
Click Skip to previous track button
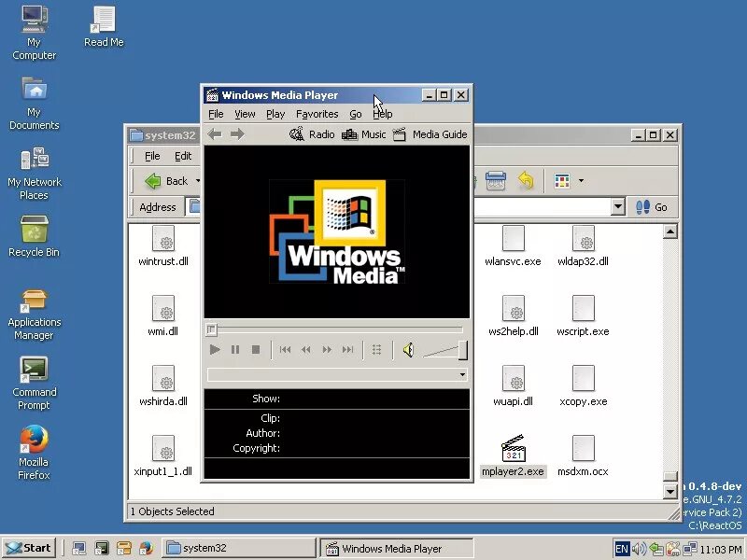(x=286, y=350)
